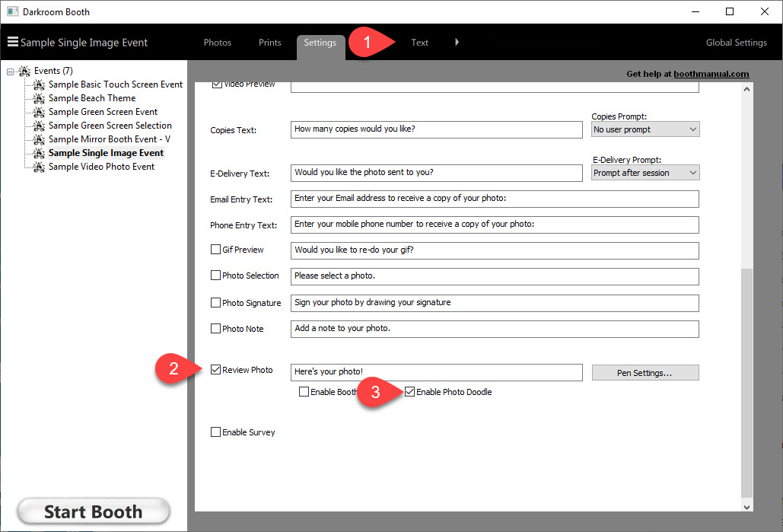
Task: Click the icon beside Sample Green Screen Event
Action: [x=39, y=112]
